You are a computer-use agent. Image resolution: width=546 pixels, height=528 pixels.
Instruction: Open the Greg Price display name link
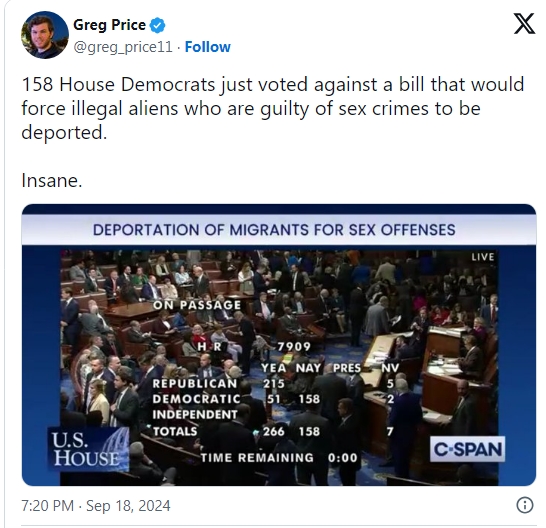pyautogui.click(x=109, y=25)
